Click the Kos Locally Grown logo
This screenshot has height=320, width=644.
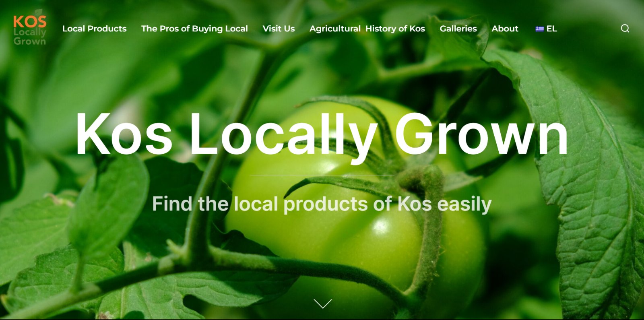(30, 27)
